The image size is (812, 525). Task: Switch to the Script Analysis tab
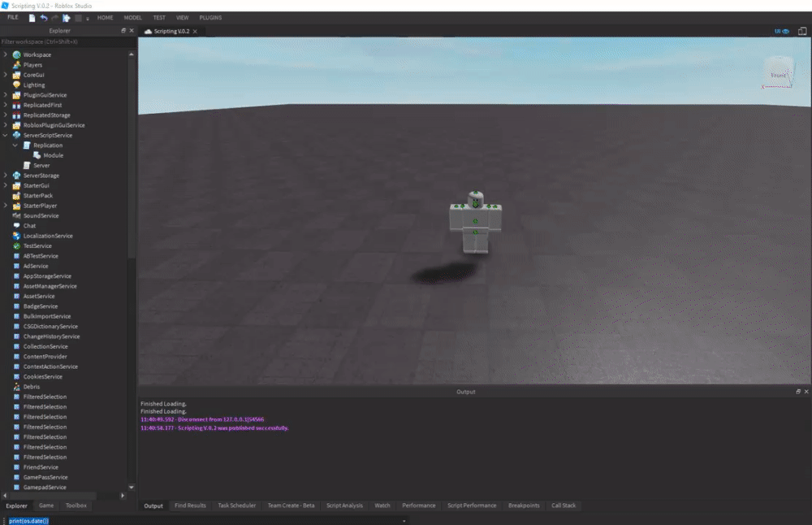tap(344, 505)
